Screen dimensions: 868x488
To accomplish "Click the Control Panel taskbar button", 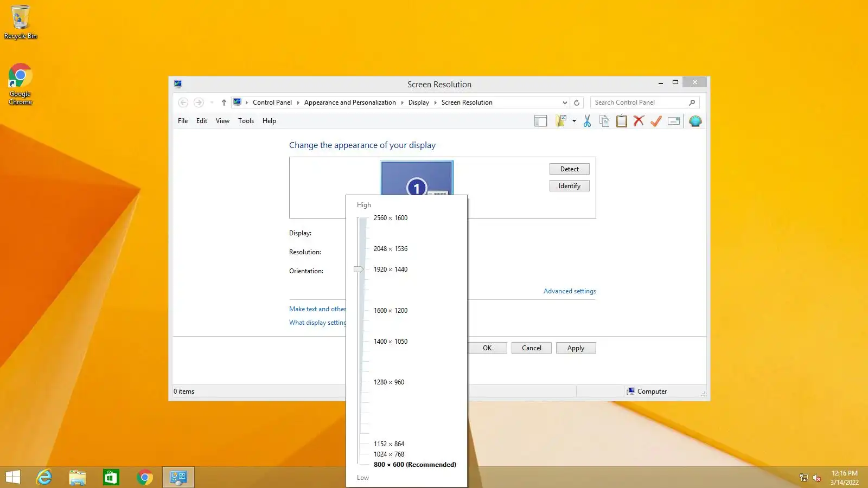I will 178,477.
